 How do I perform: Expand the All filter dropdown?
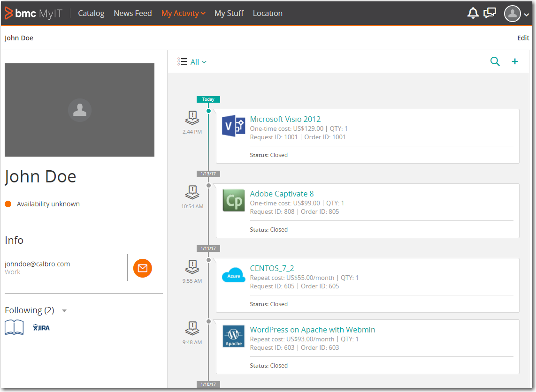pos(198,62)
